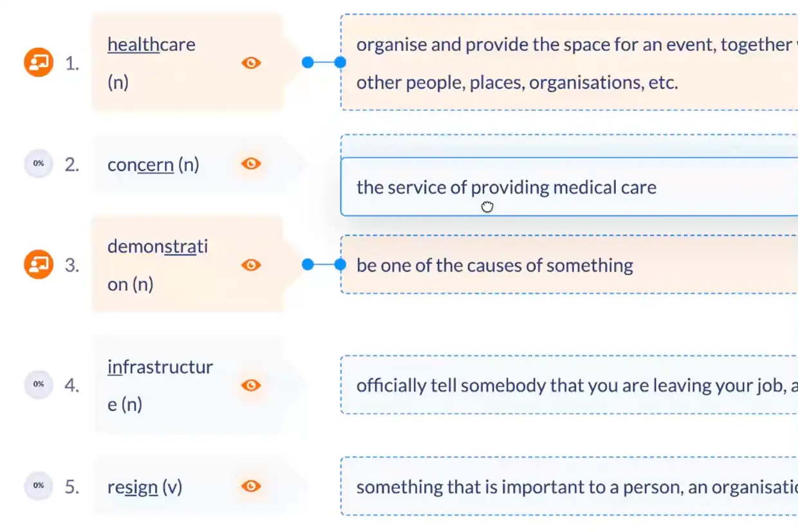Click the 0% progress badge beside concern

click(x=39, y=163)
